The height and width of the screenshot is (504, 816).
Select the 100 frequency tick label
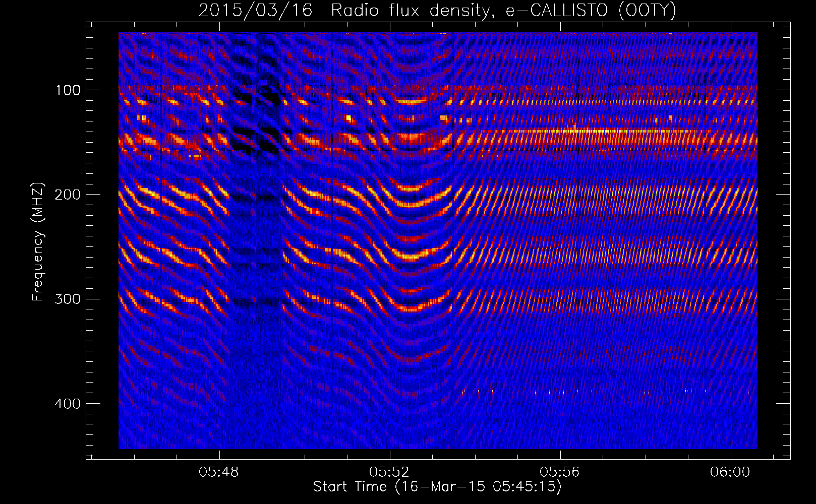click(68, 90)
